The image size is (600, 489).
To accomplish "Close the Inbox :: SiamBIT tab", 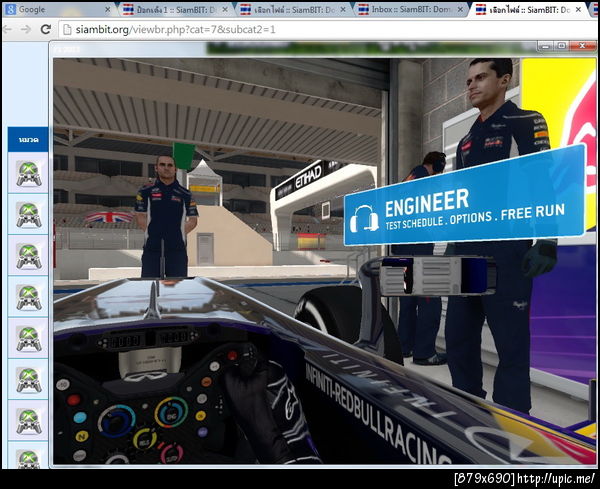I will pyautogui.click(x=460, y=9).
